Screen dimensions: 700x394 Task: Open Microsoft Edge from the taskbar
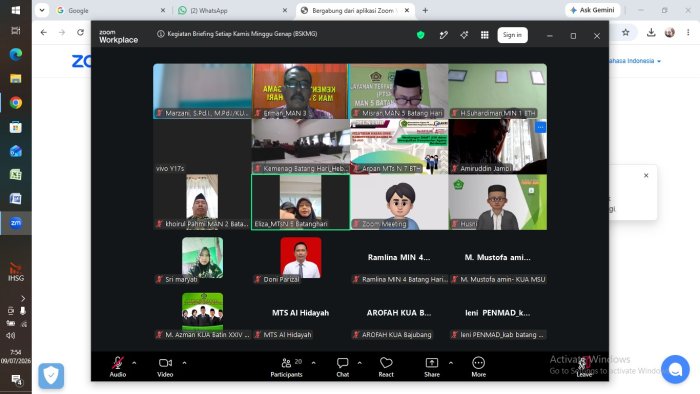point(16,54)
